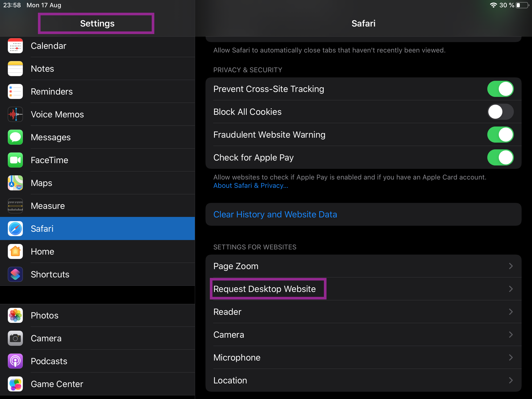
Task: Tap Camera label in the Safari pane
Action: click(x=229, y=335)
